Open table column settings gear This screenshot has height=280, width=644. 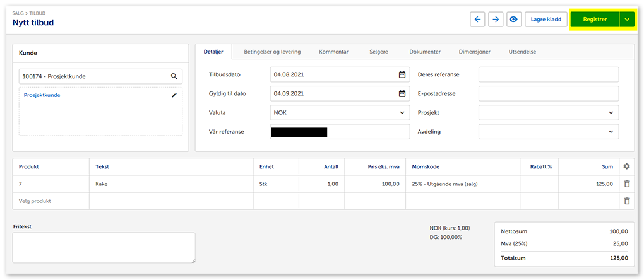click(626, 166)
